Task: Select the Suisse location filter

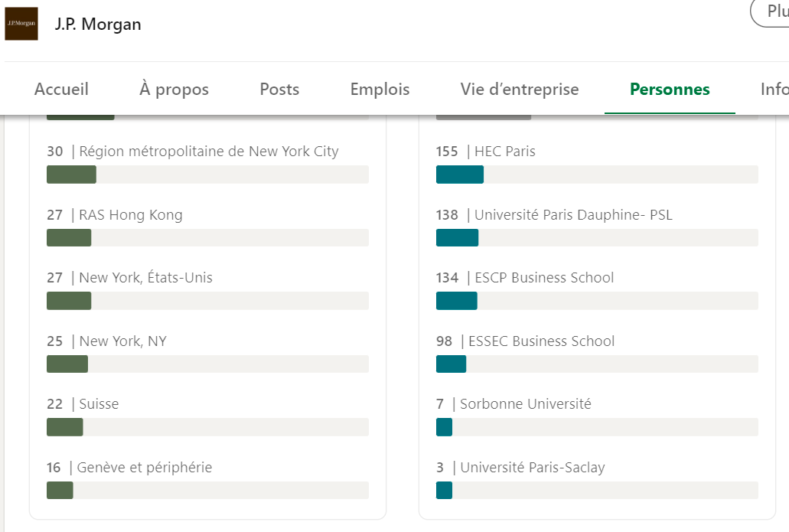Action: 208,416
